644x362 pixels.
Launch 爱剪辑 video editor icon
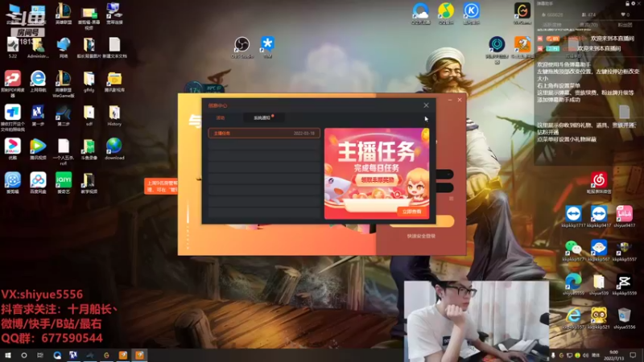pyautogui.click(x=12, y=182)
